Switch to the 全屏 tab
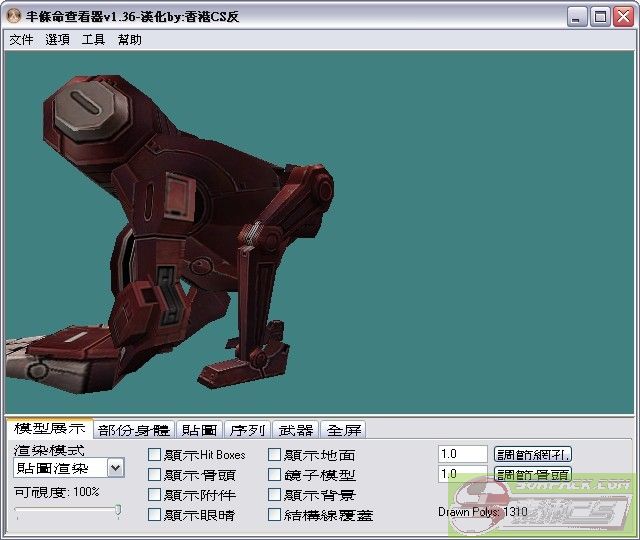Image resolution: width=640 pixels, height=540 pixels. [343, 430]
